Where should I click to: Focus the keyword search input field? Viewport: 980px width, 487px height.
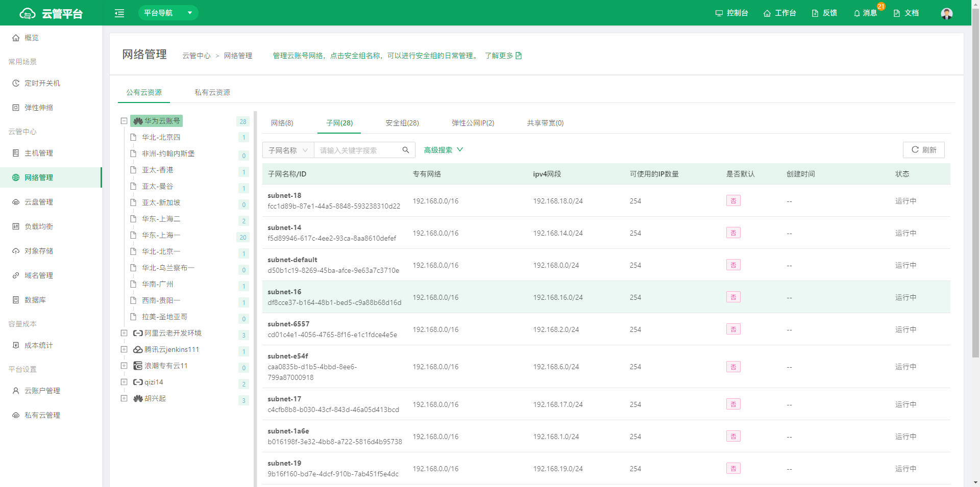coord(357,150)
